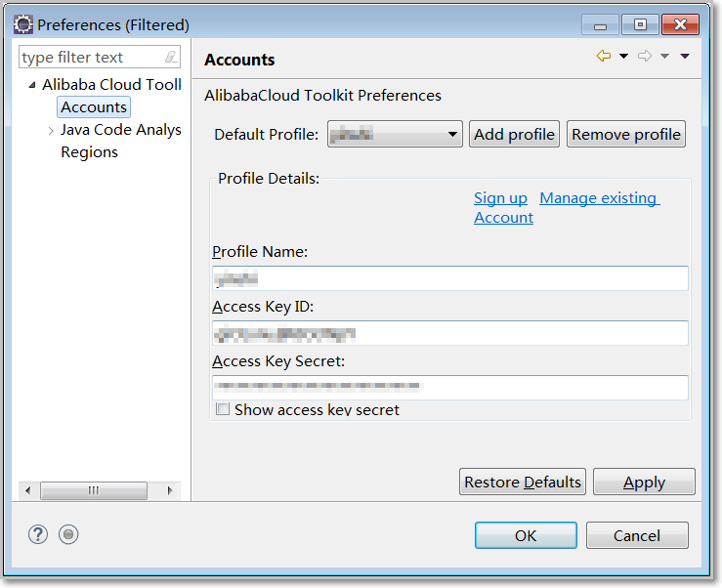Screen dimensions: 722x588
Task: Click the Restore Defaults button
Action: 523,482
